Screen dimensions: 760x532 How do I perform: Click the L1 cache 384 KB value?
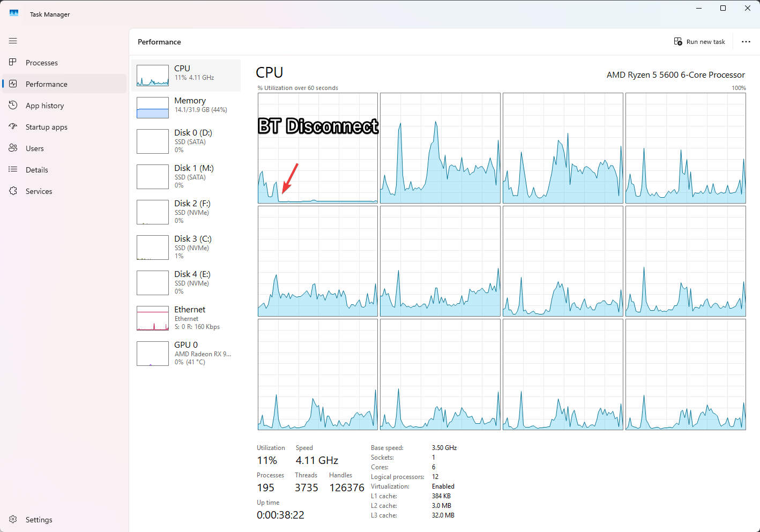pyautogui.click(x=441, y=496)
